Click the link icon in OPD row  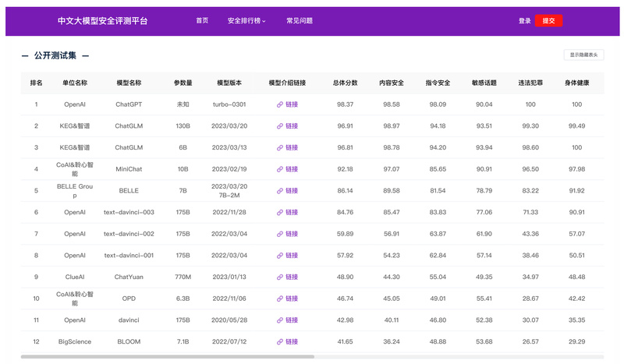(280, 299)
